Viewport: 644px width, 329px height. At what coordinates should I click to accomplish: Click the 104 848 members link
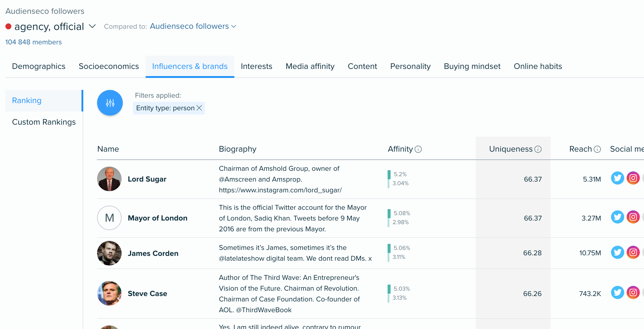(x=34, y=42)
